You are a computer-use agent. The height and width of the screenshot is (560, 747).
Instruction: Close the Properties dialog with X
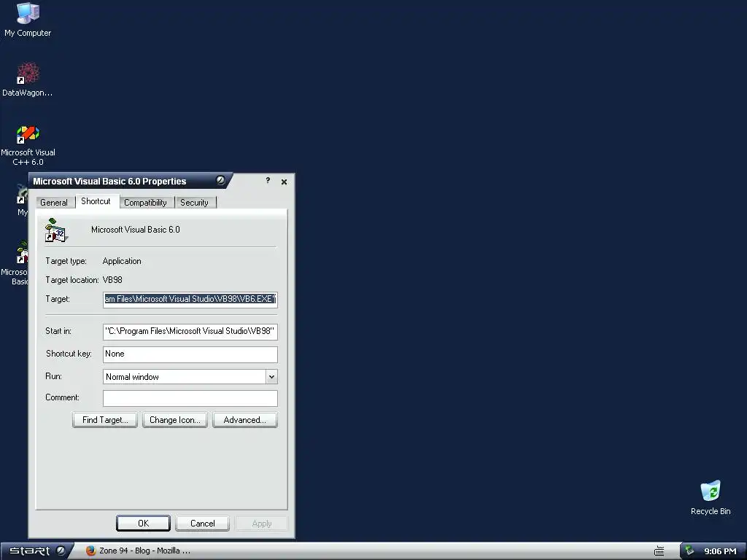point(284,182)
